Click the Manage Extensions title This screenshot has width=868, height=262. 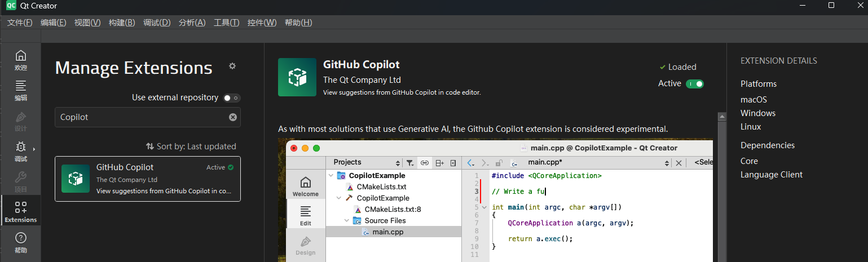click(134, 68)
